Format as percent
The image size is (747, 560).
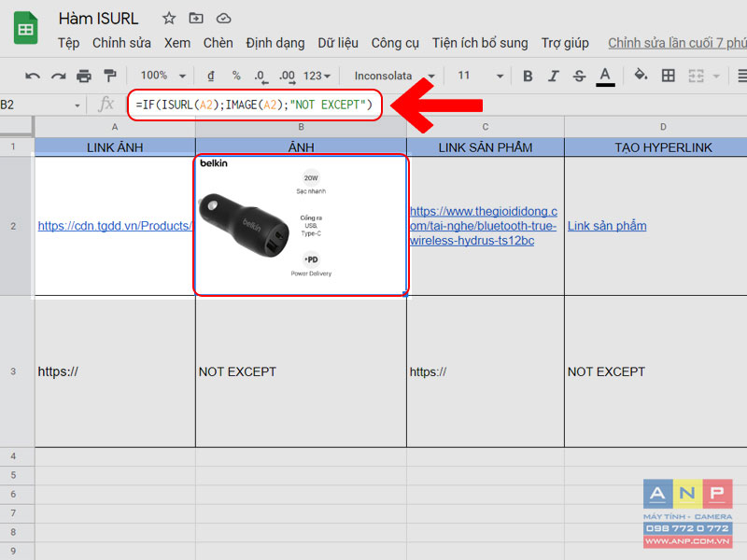point(236,76)
